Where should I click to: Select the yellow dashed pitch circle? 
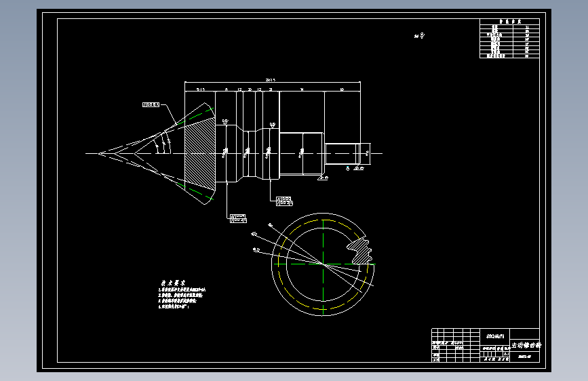click(x=323, y=264)
